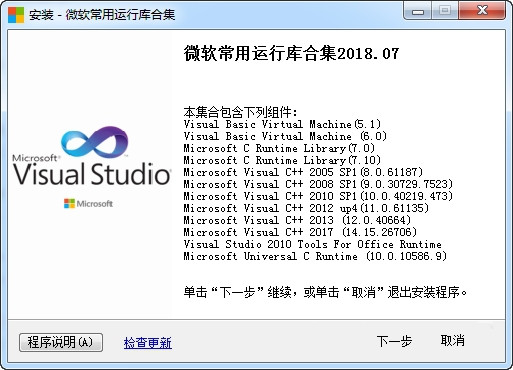Open the 检查更新 link
Viewport: 513px width, 370px height.
point(148,343)
